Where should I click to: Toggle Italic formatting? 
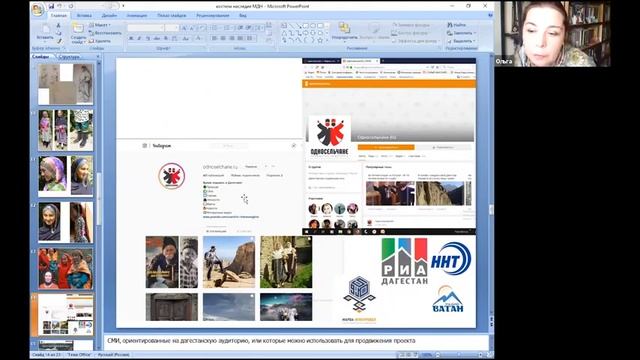tap(139, 38)
